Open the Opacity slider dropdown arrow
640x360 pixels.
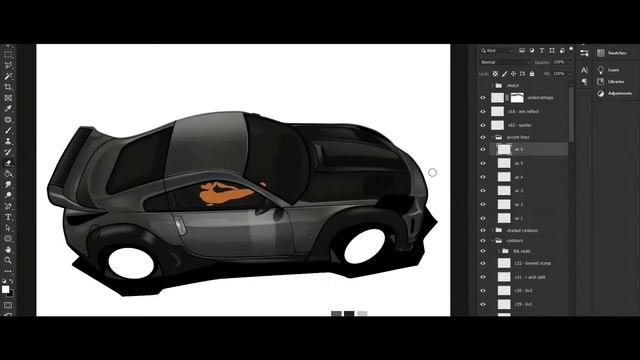(x=569, y=62)
